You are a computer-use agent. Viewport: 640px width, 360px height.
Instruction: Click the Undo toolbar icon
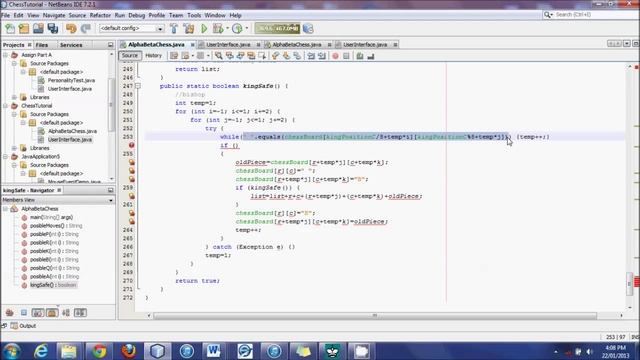tap(71, 28)
